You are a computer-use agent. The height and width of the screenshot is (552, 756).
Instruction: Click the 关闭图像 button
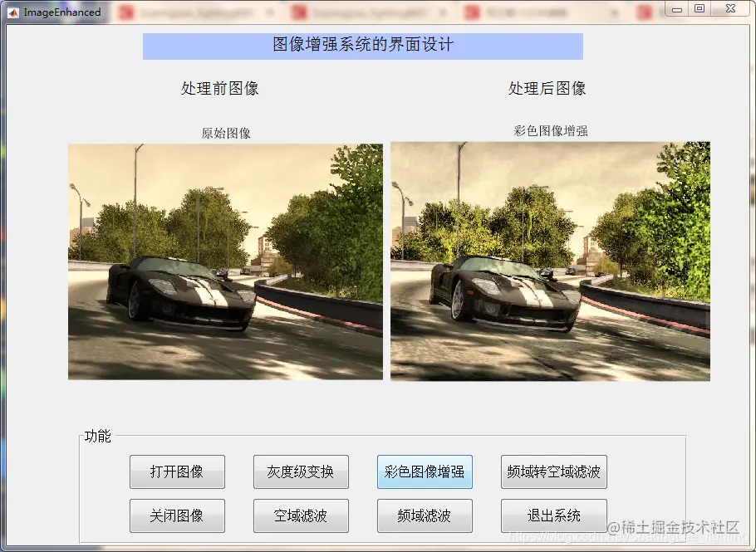point(177,515)
